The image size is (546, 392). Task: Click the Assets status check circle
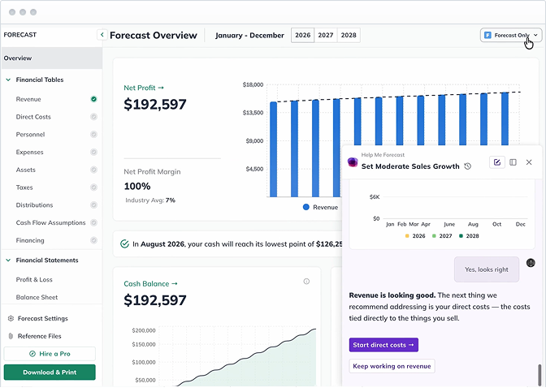pos(93,170)
